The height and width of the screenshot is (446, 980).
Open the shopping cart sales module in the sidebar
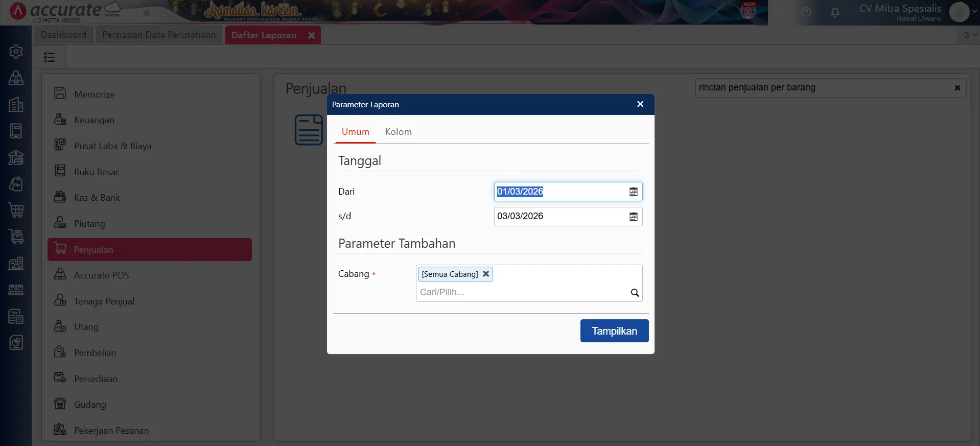[x=16, y=210]
